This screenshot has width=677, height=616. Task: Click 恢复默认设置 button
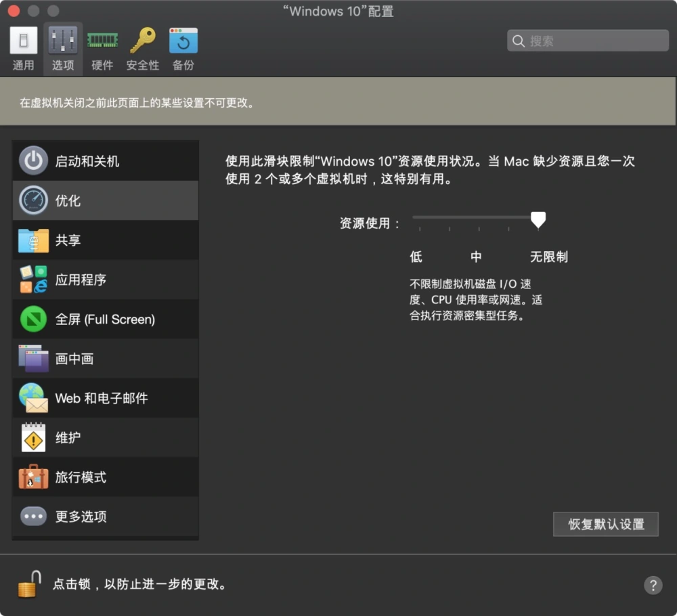[606, 524]
